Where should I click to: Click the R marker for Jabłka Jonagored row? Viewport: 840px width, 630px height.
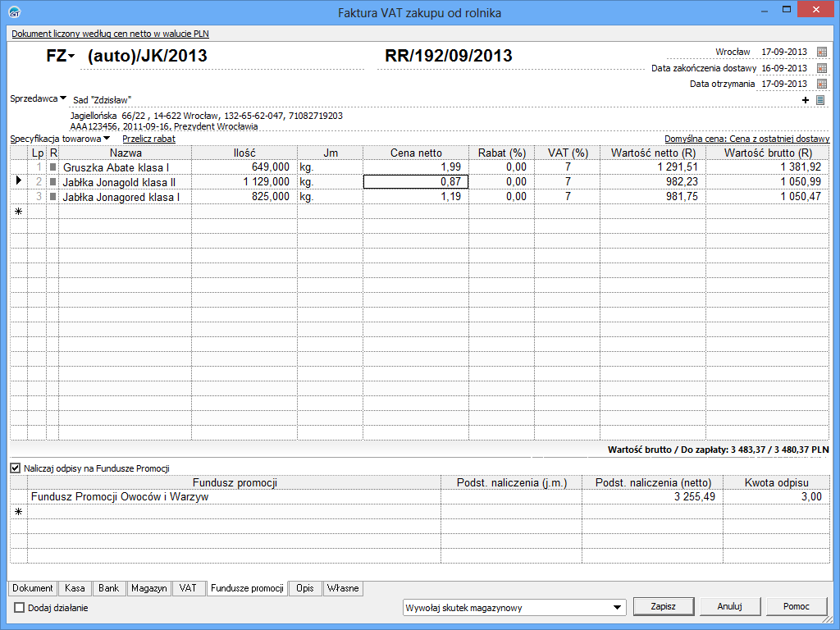[53, 197]
